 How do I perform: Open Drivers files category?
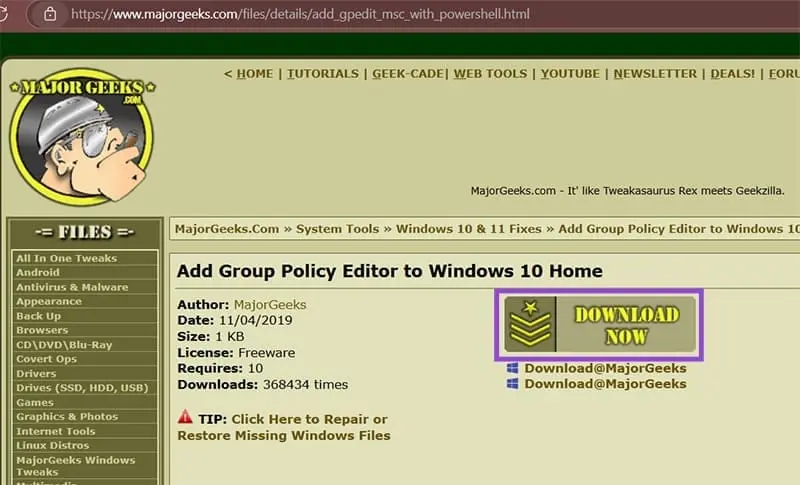click(x=36, y=373)
